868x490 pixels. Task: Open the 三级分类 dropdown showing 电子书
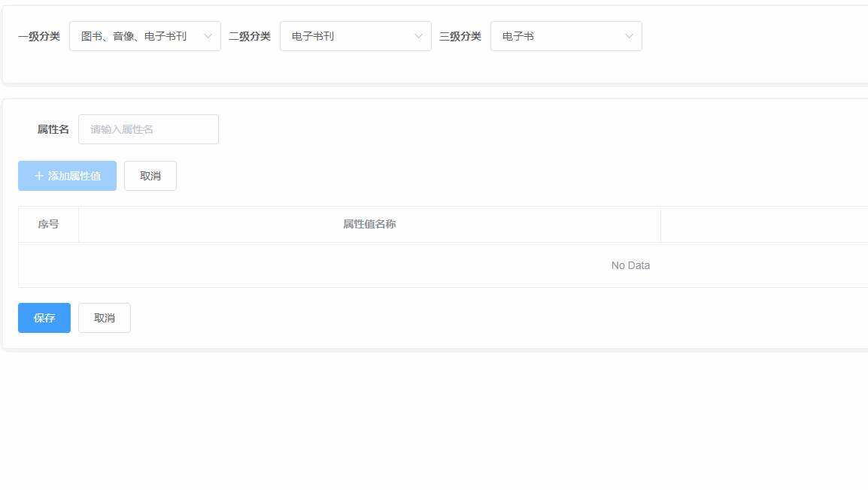tap(566, 35)
